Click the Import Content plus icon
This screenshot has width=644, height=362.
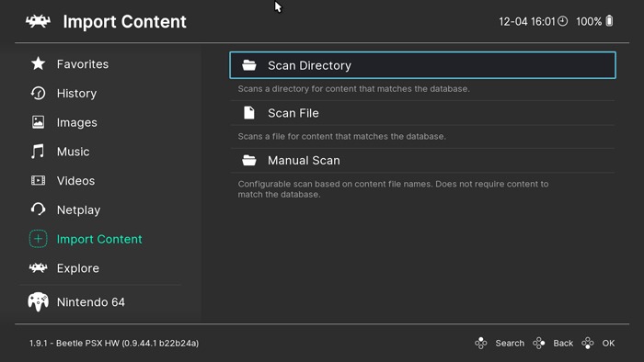tap(39, 239)
